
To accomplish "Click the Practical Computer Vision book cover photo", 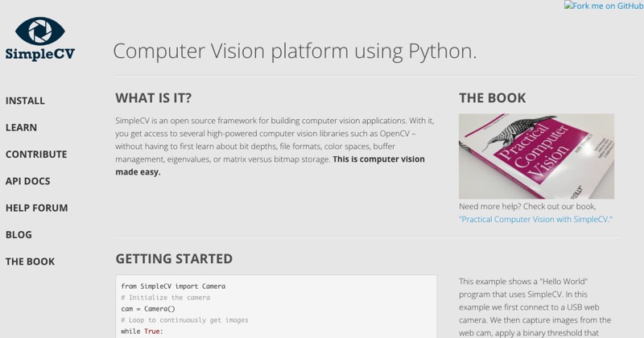I will tap(536, 156).
